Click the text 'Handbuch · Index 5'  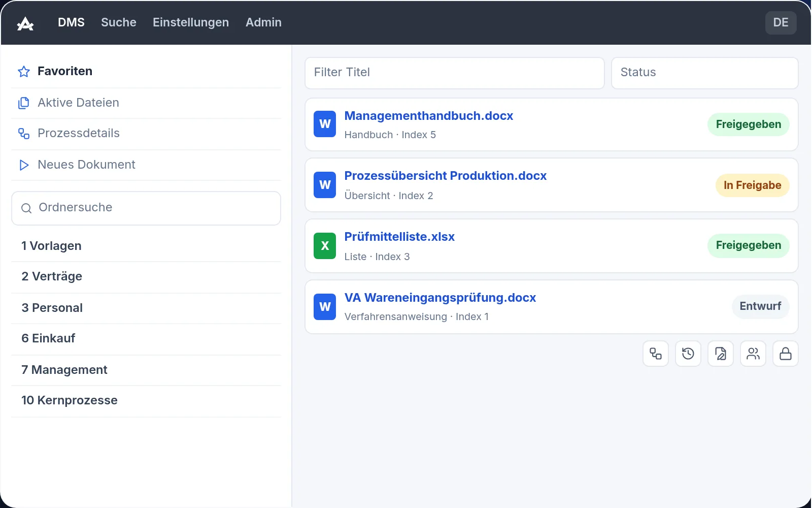[390, 135]
